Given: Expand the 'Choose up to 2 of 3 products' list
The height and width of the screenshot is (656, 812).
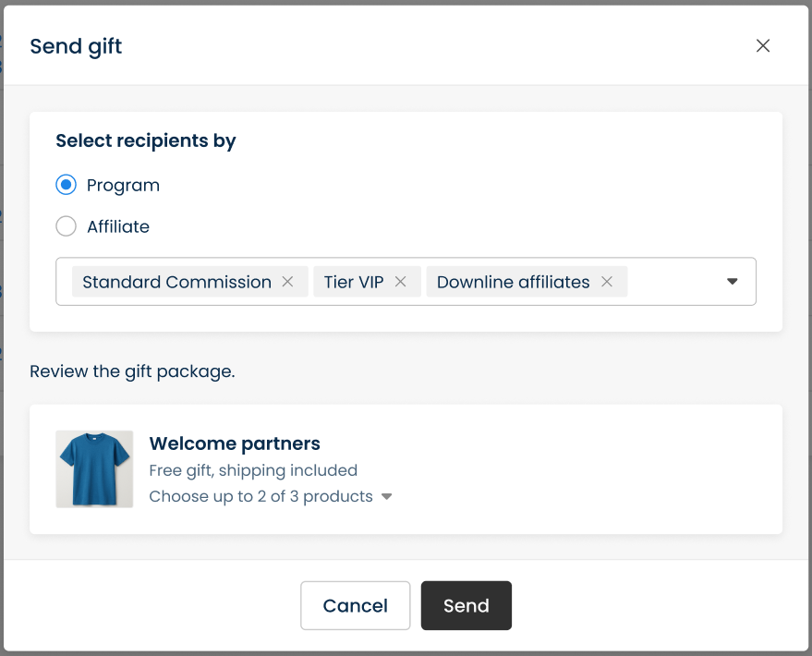Looking at the screenshot, I should click(387, 497).
